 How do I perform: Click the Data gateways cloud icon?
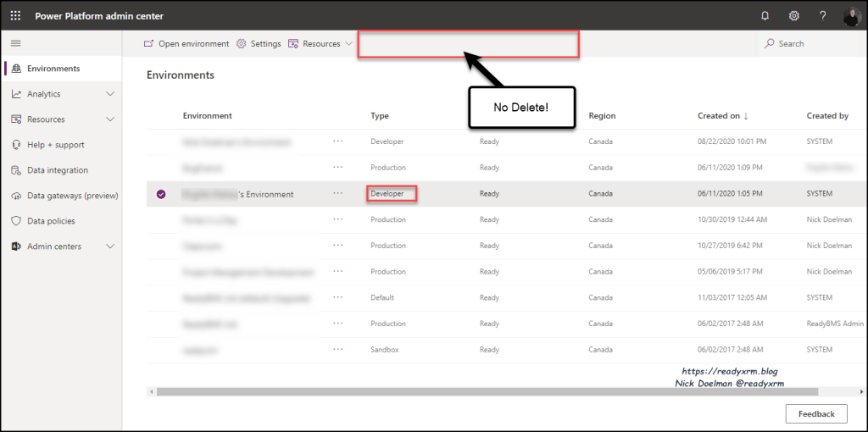(x=16, y=196)
